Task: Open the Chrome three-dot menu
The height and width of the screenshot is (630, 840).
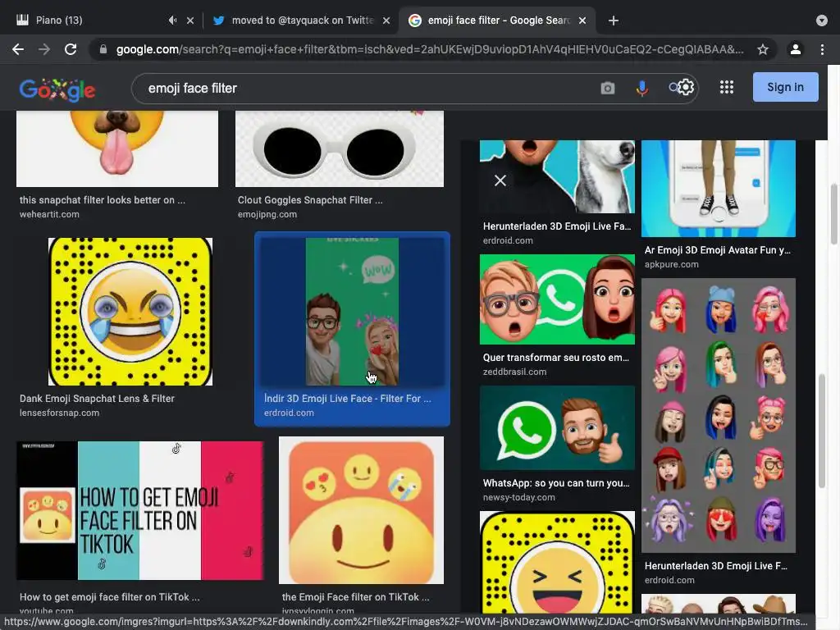Action: [x=822, y=49]
